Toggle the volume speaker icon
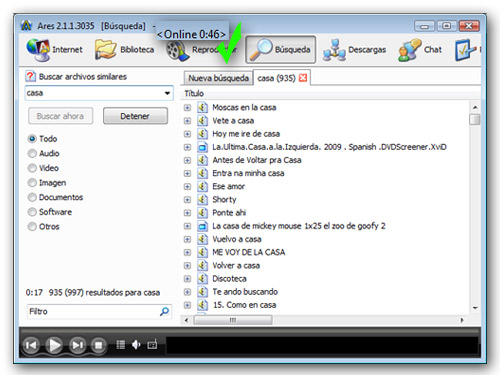This screenshot has width=500, height=375. pyautogui.click(x=136, y=345)
